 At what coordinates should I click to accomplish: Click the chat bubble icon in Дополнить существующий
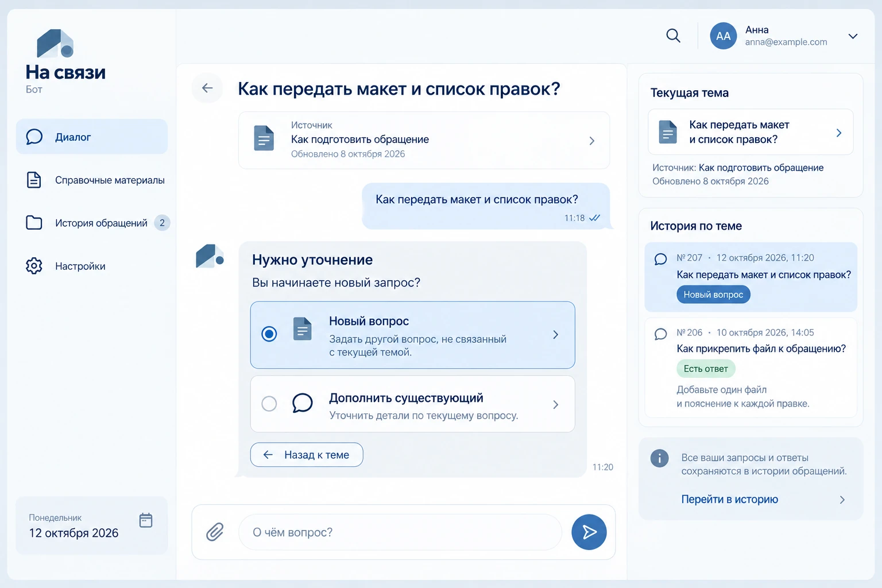point(302,403)
